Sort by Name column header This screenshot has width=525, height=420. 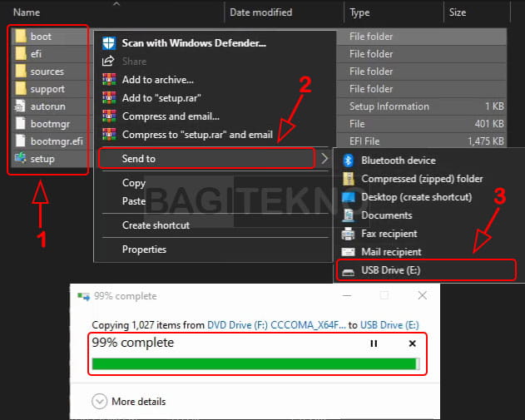(x=27, y=12)
